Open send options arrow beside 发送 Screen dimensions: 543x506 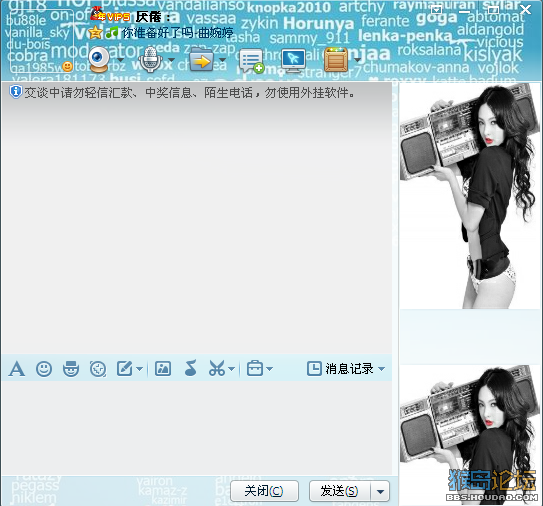[380, 491]
